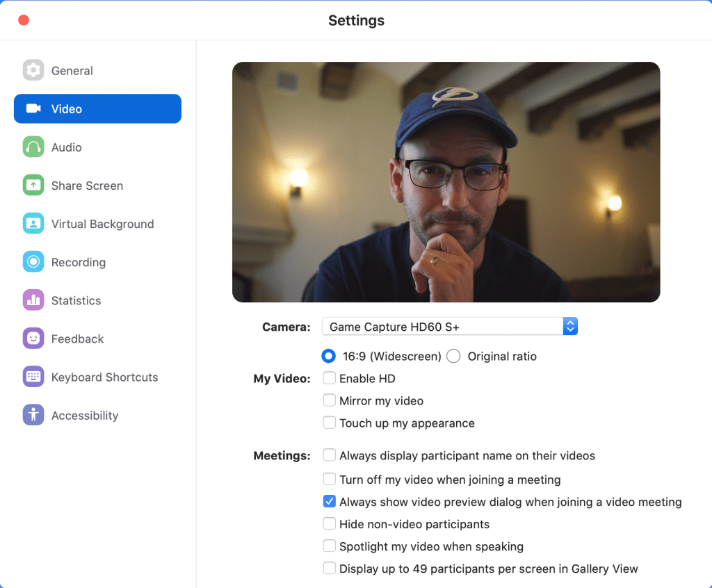Enable Touch up my appearance
The image size is (712, 588).
[330, 423]
